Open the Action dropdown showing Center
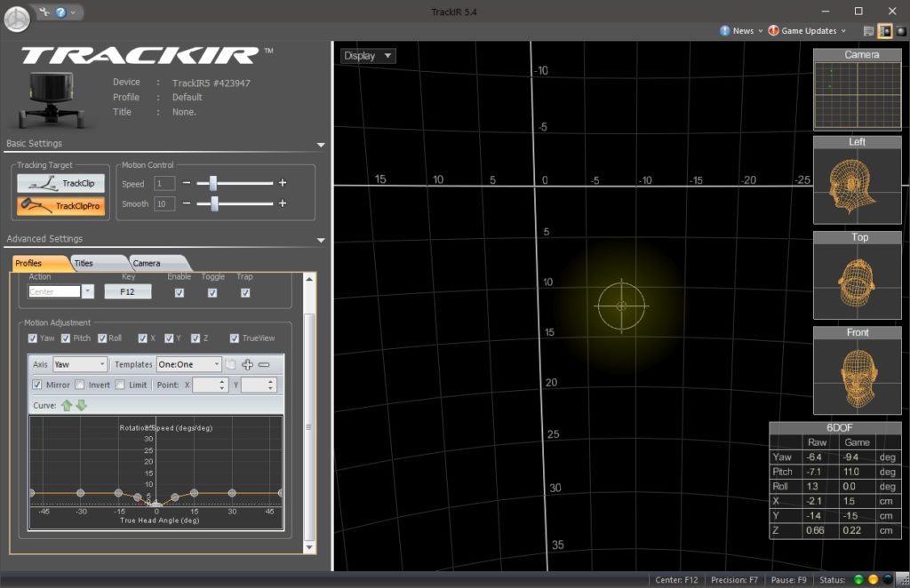The image size is (910, 588). 88,291
